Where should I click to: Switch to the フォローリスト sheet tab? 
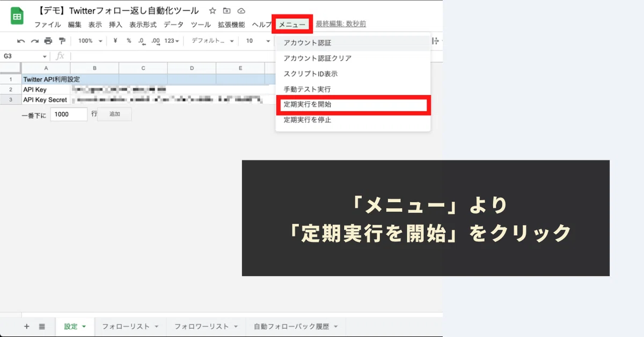tap(130, 326)
